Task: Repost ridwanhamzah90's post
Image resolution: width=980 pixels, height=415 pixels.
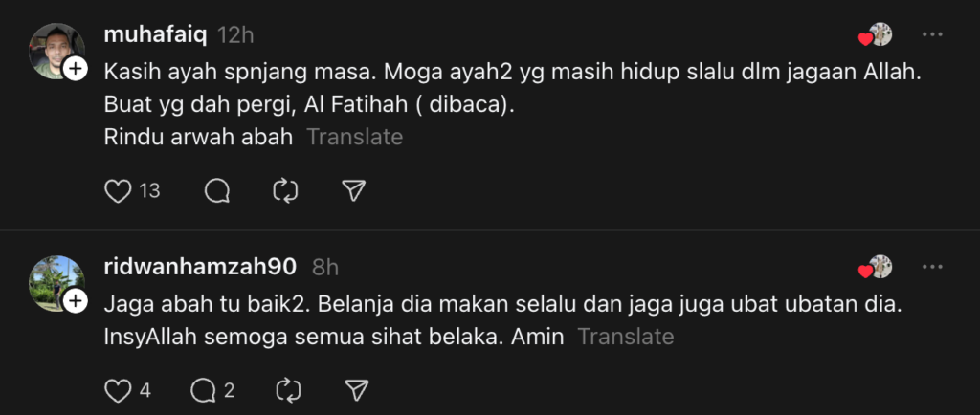Action: tap(287, 390)
